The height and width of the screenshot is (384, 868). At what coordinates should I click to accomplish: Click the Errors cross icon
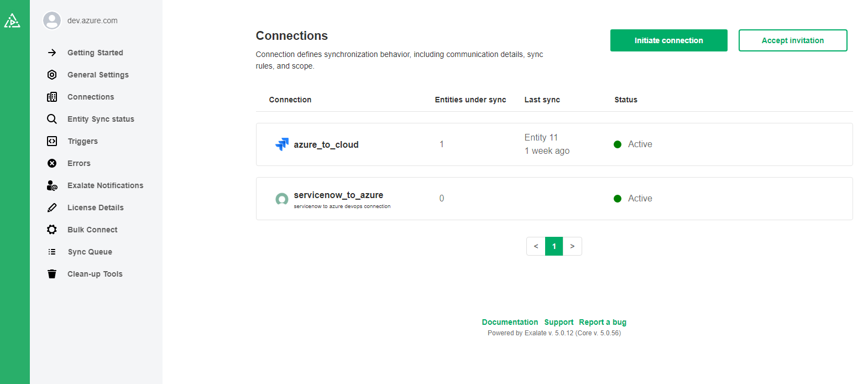tap(52, 163)
